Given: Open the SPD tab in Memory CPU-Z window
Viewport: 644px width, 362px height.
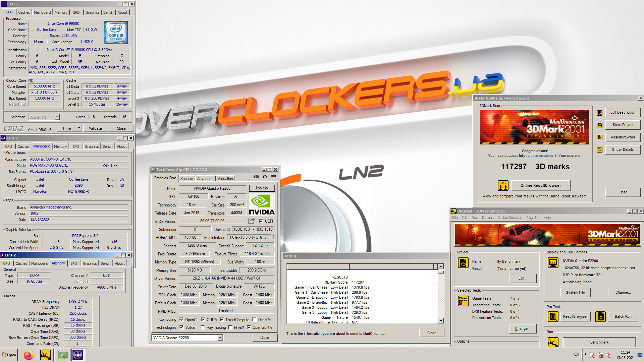Looking at the screenshot, I should [74, 263].
